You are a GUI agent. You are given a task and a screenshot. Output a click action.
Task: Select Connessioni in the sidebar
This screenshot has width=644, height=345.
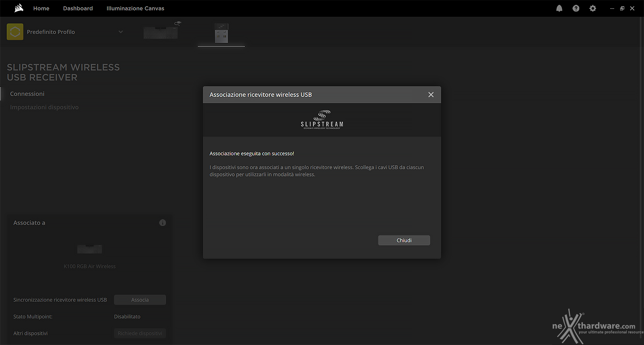tap(27, 94)
